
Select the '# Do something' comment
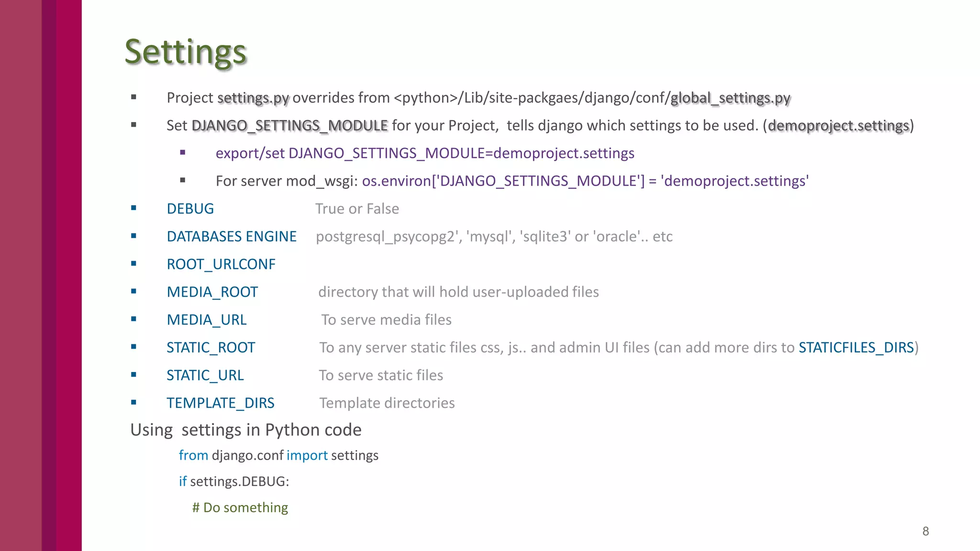pos(240,507)
